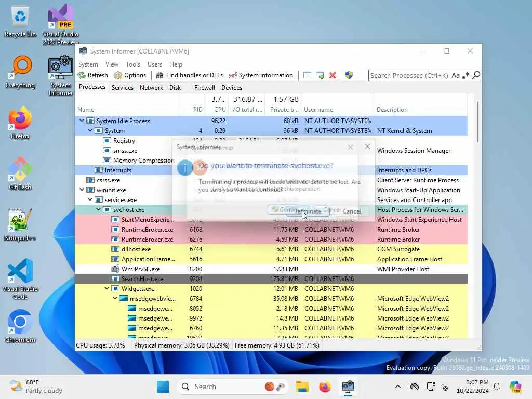
Task: Open Notepad++ desktop shortcut
Action: click(x=20, y=224)
